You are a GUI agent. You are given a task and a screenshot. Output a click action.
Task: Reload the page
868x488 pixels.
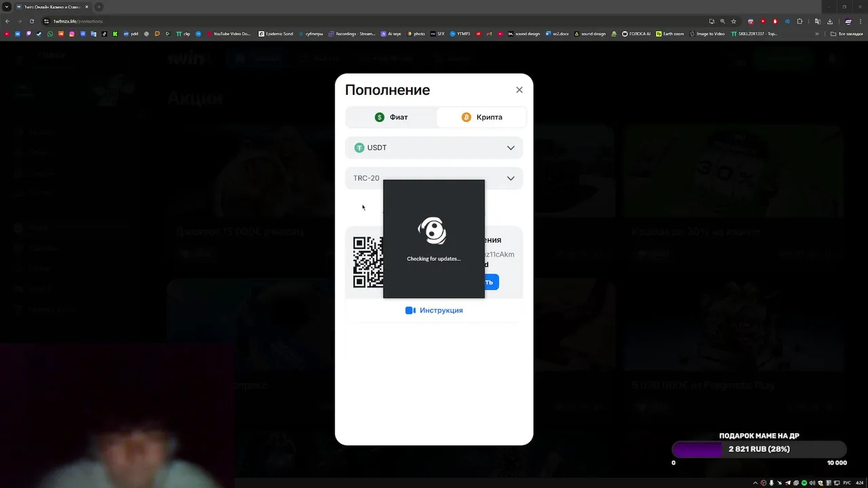coord(31,21)
